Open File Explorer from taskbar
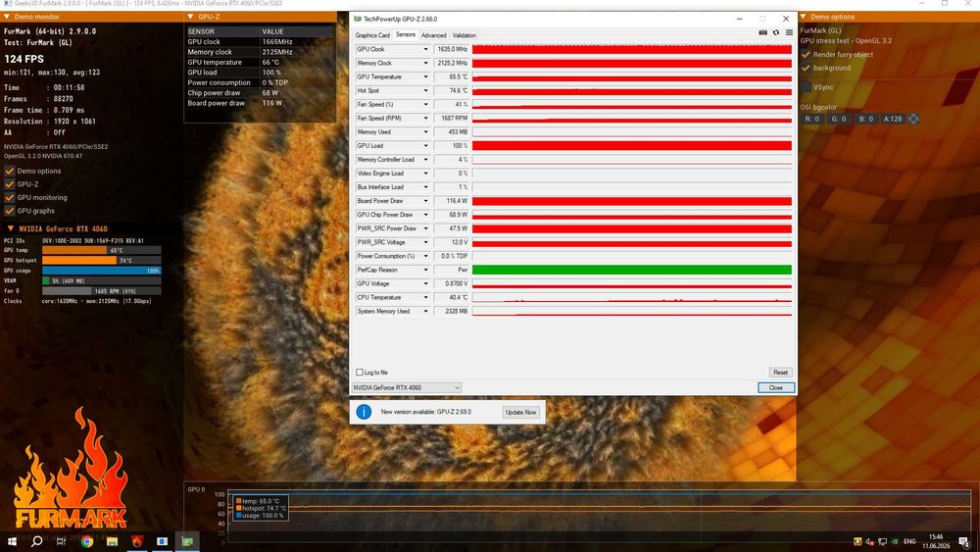 [112, 541]
